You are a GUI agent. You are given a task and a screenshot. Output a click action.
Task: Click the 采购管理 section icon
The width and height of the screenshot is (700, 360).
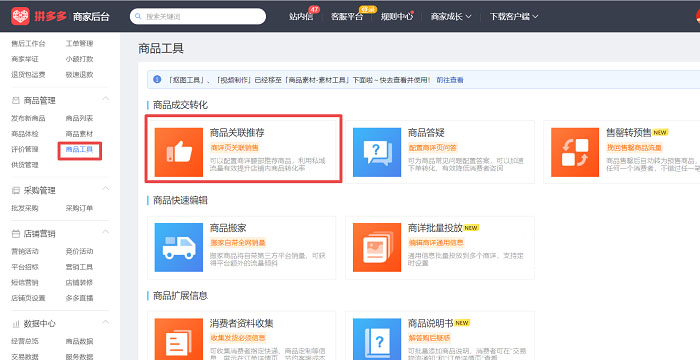[15, 191]
